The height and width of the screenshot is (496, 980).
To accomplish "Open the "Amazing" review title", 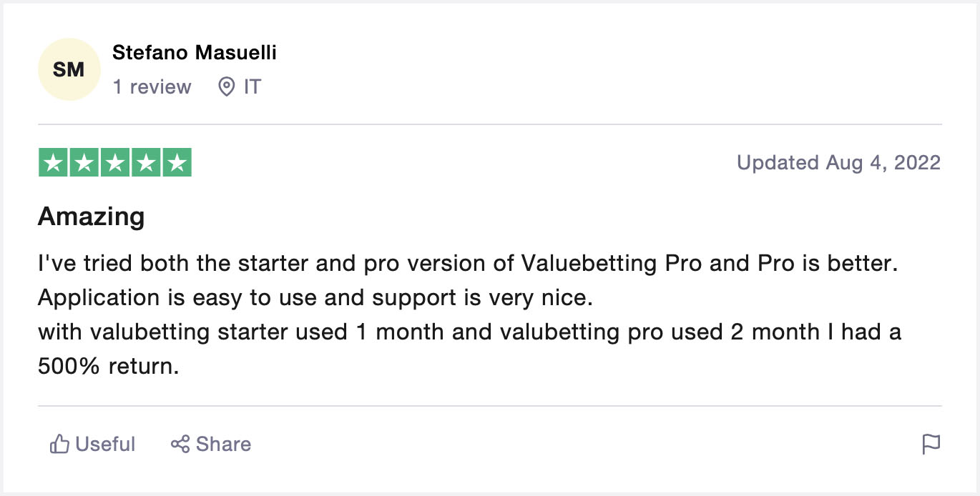I will [x=91, y=216].
